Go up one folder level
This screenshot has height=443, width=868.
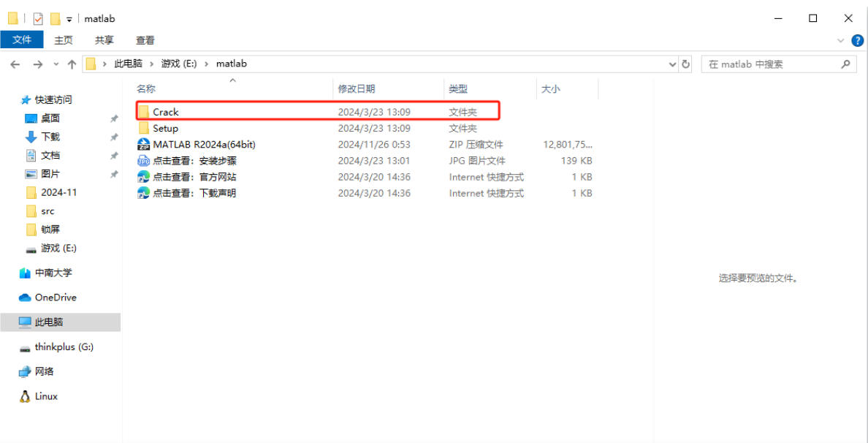click(x=72, y=64)
